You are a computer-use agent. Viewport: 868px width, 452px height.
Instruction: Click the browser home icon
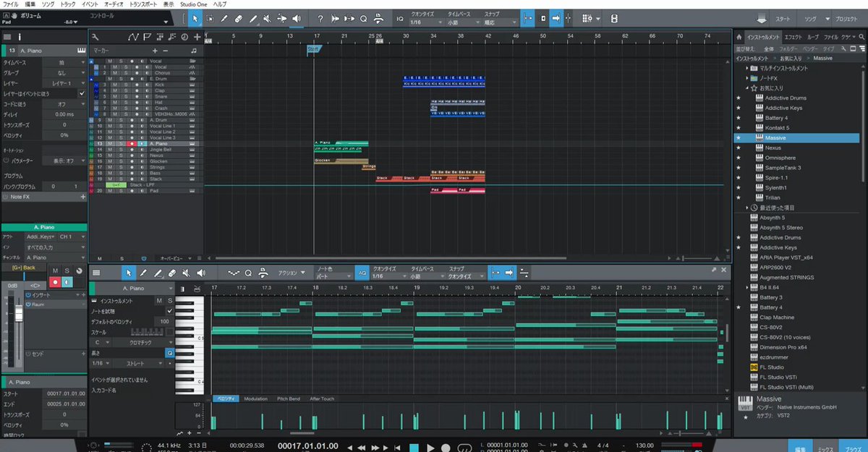coord(739,37)
